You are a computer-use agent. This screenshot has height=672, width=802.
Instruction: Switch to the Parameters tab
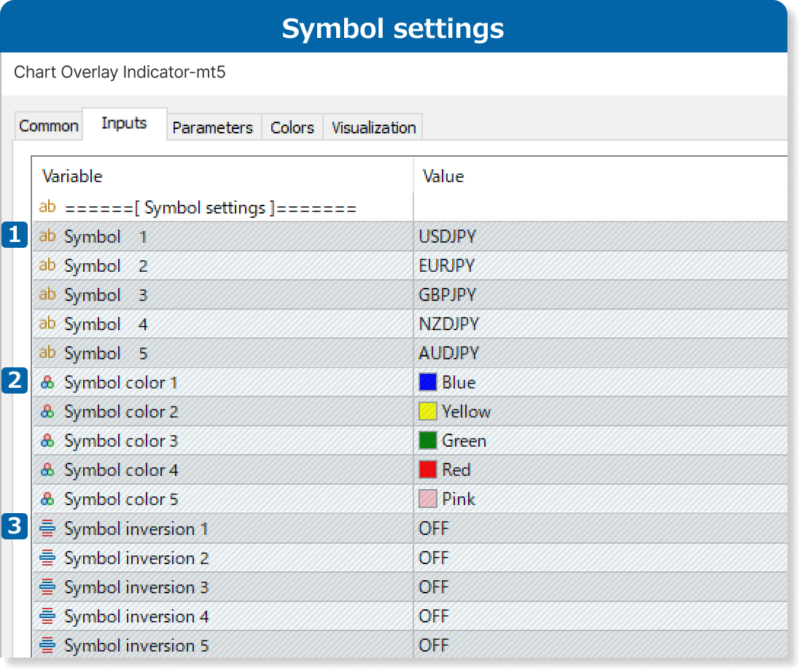pos(213,128)
